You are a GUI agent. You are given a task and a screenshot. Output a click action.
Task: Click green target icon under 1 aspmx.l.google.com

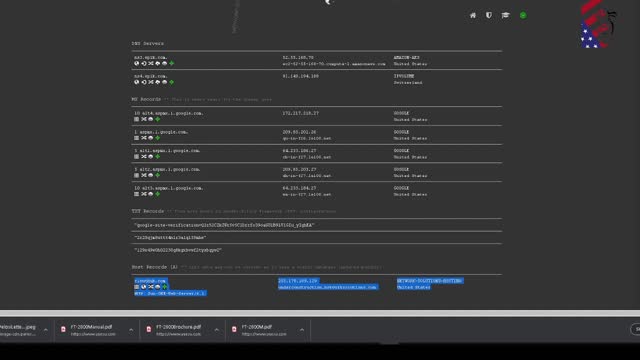point(158,138)
